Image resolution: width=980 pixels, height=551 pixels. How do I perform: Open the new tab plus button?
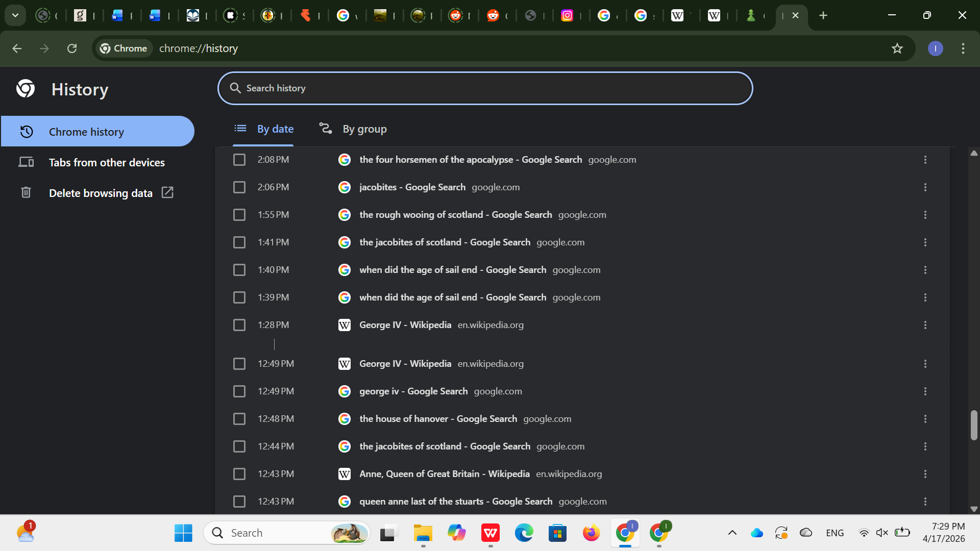[823, 15]
